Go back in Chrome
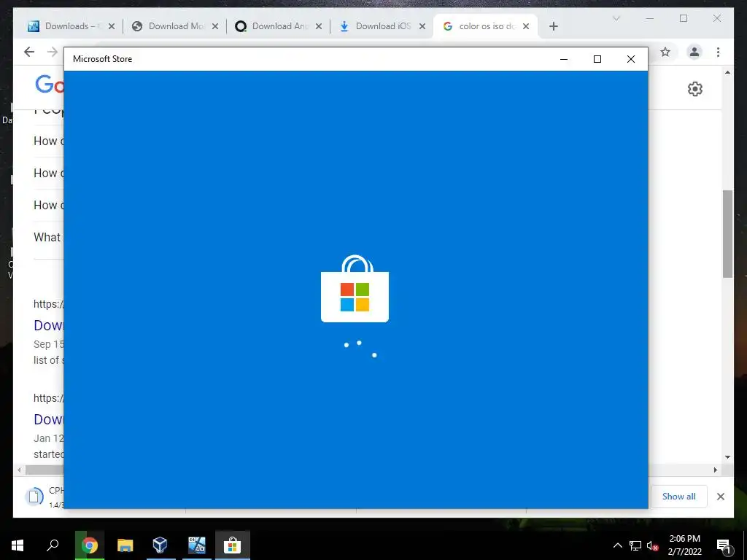 29,52
